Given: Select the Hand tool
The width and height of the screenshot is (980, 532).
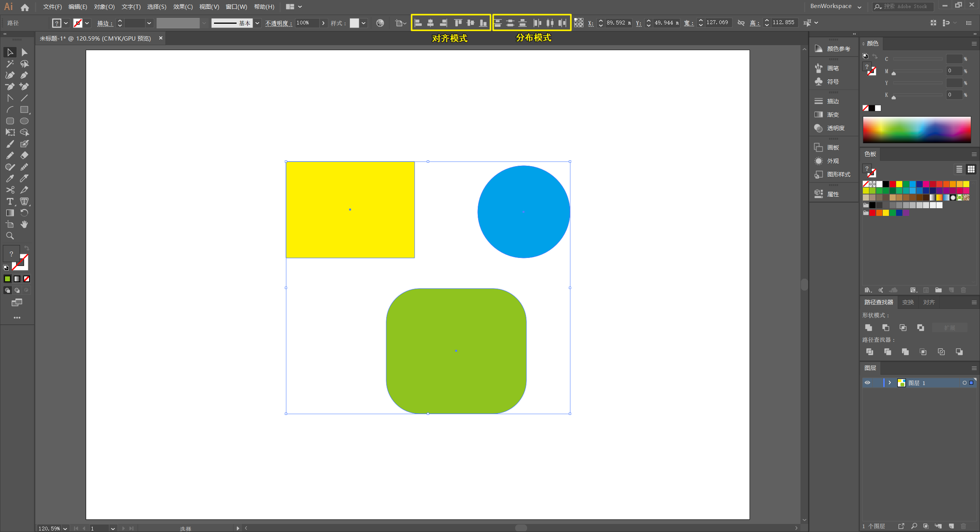Looking at the screenshot, I should pyautogui.click(x=24, y=224).
